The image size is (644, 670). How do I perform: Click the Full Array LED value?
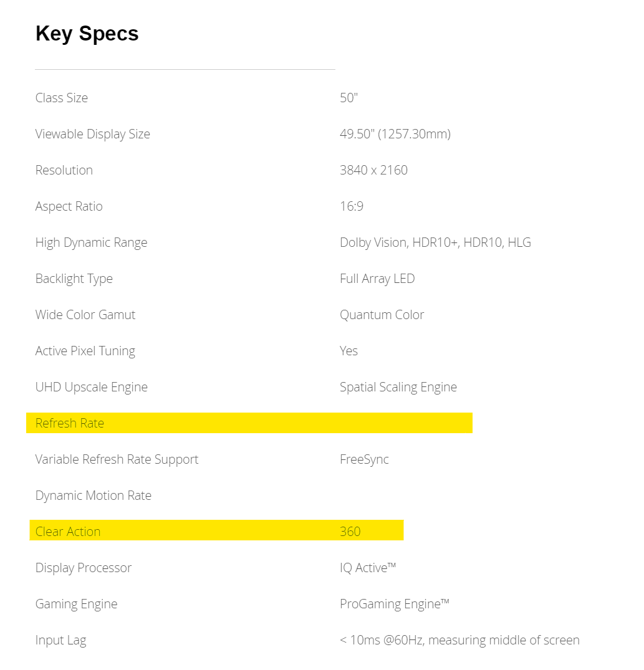pos(377,279)
